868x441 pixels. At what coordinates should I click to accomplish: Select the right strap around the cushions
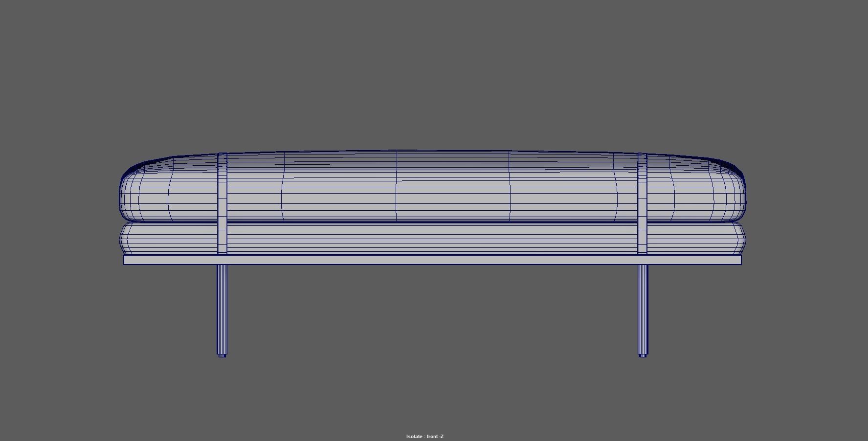pos(643,204)
